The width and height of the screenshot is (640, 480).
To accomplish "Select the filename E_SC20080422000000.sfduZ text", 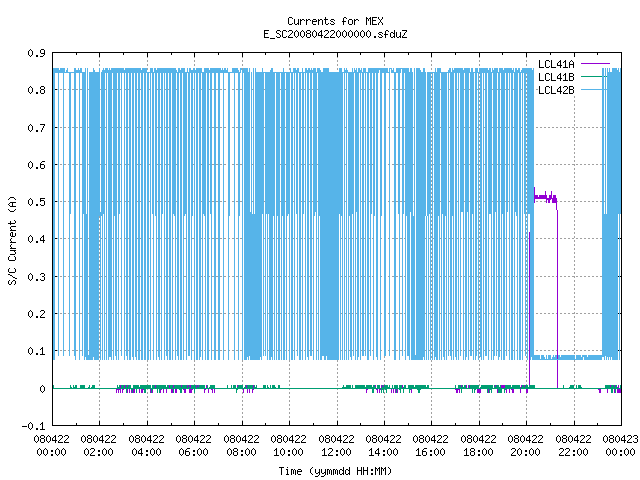I will coord(335,34).
